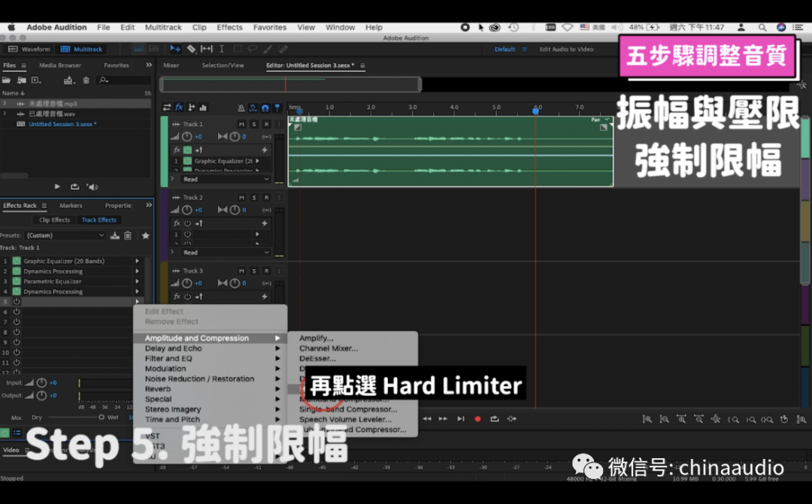Open slot 2 Dynamics Processing arrow menu

(138, 271)
